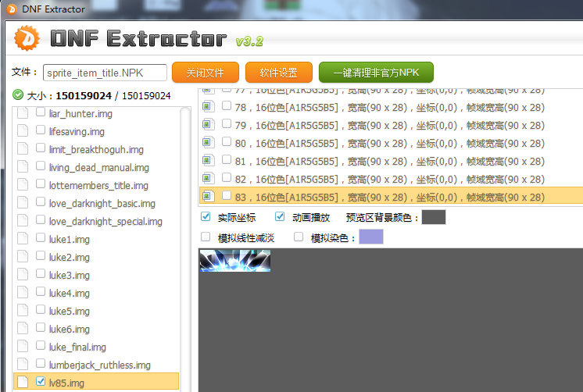Click the small DNF icon in title bar
Viewport: 583px width, 392px height.
(12, 9)
